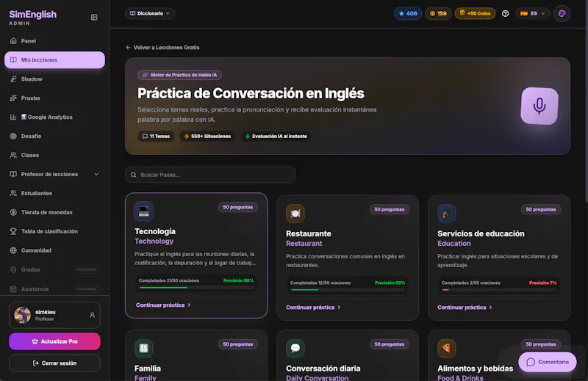Viewport: 588px width, 381px height.
Task: Click the Conversación diaria card title
Action: tap(323, 369)
